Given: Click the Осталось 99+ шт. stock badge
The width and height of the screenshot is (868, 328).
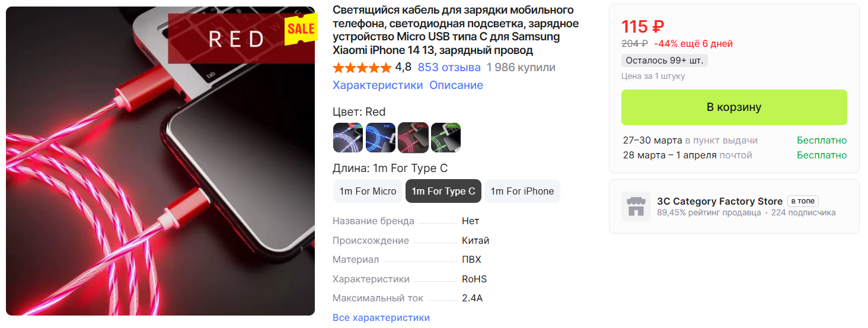Looking at the screenshot, I should (x=665, y=60).
